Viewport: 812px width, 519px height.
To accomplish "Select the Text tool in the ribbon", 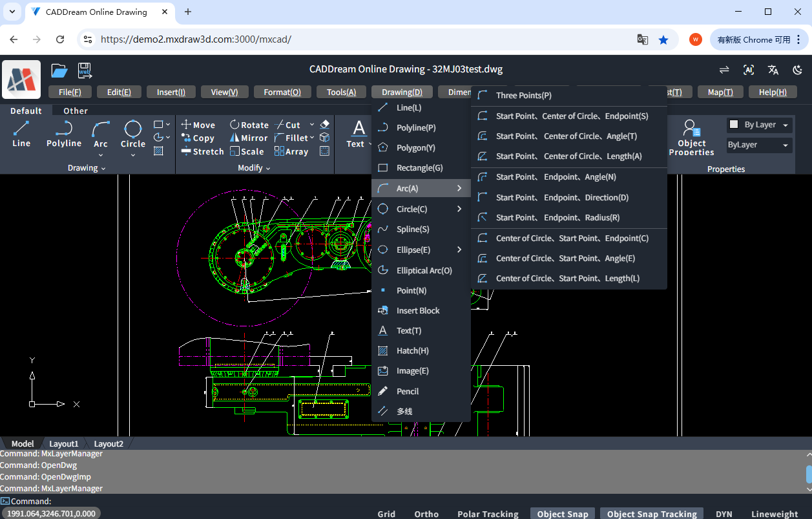I will (359, 133).
